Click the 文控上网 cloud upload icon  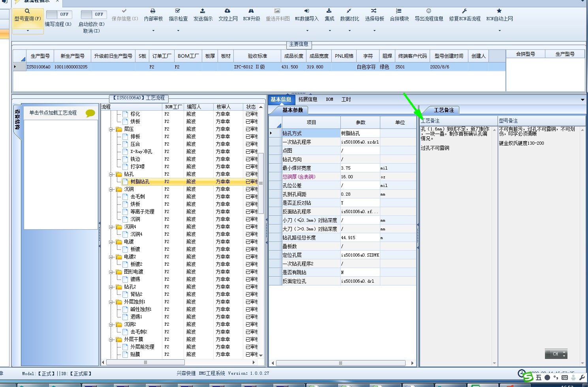[227, 11]
